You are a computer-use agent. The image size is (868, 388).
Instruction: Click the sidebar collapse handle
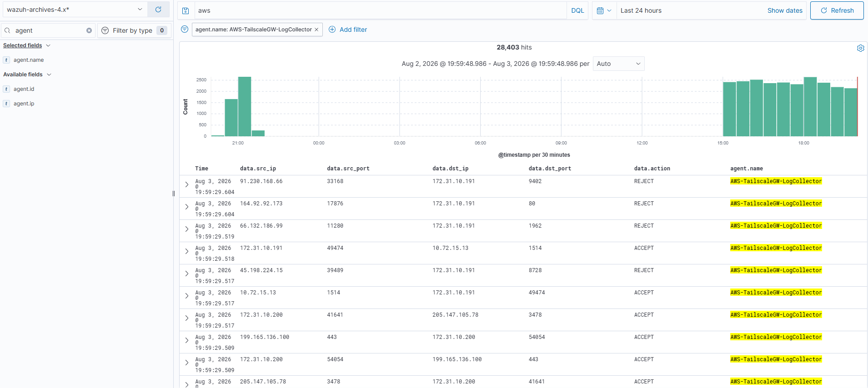174,194
